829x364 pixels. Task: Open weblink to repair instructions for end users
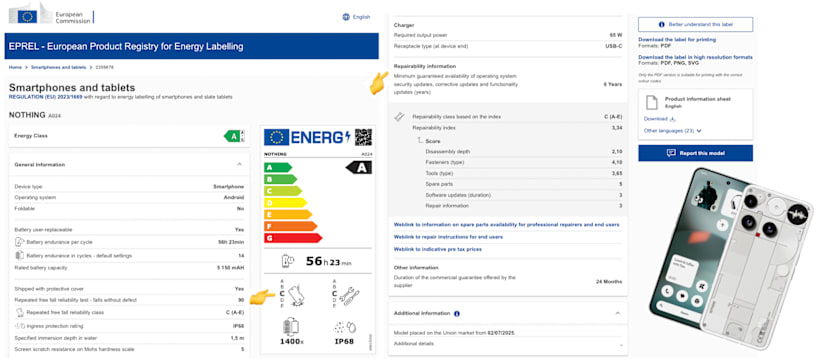coord(448,237)
